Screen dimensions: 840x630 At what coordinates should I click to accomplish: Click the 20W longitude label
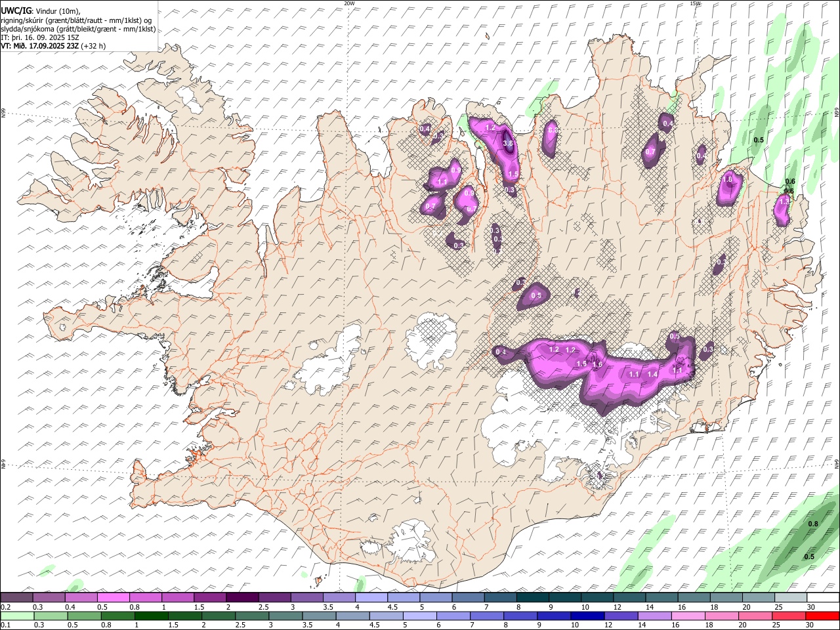[x=349, y=3]
